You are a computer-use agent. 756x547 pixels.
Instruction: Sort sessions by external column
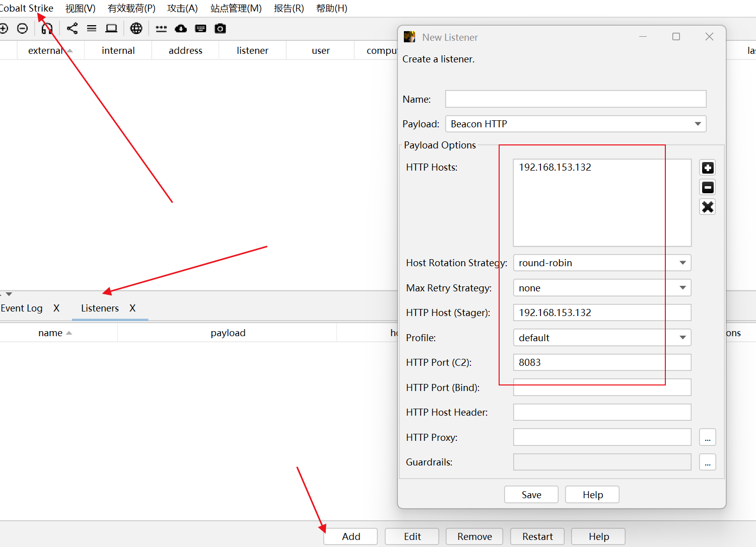pos(50,50)
